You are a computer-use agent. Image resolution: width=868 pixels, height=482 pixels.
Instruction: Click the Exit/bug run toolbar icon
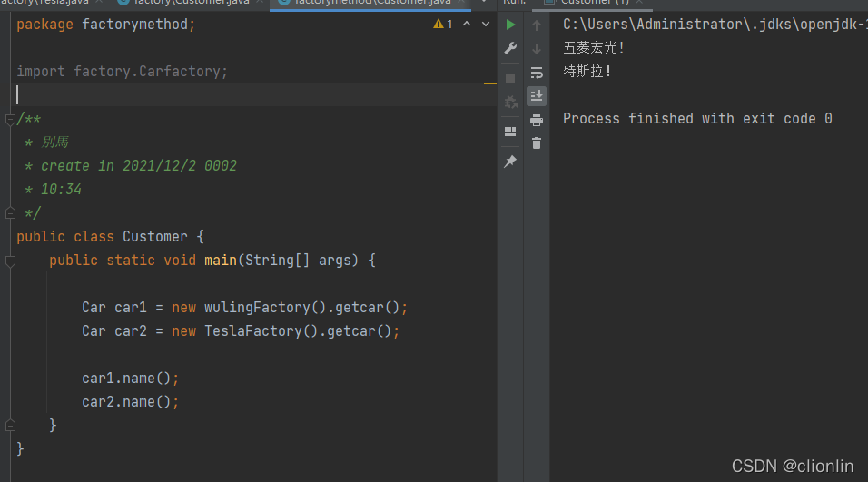(x=510, y=102)
